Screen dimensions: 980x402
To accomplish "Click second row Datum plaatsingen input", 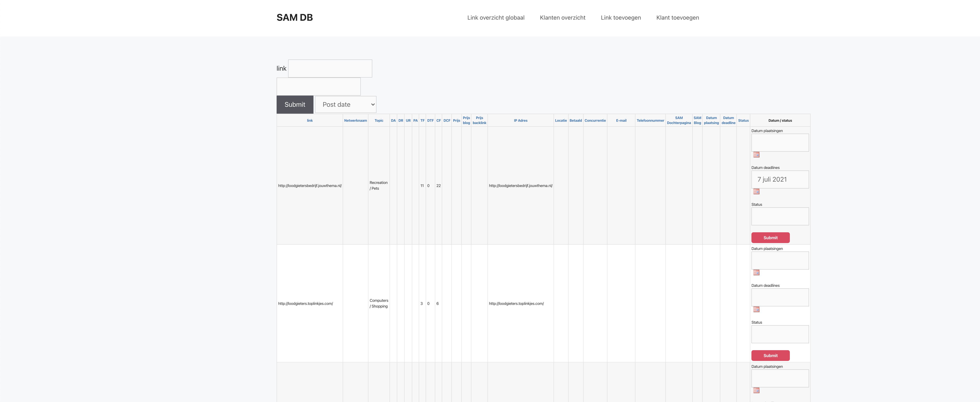I will coord(780,261).
